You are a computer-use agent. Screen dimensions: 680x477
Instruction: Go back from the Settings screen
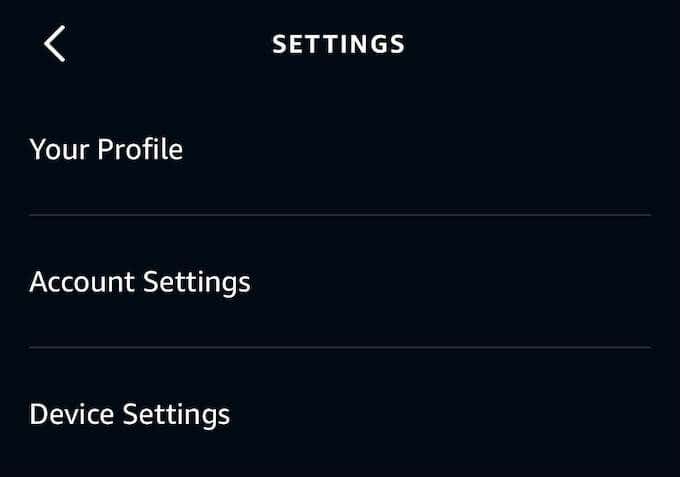click(55, 44)
